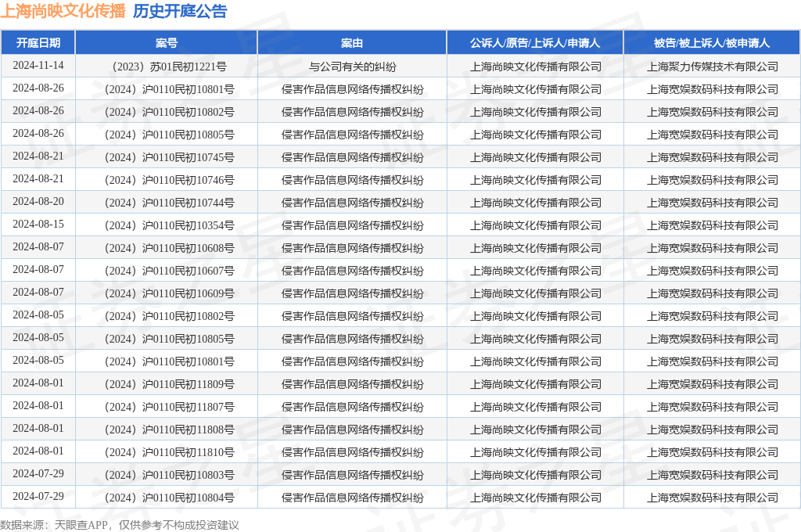The width and height of the screenshot is (801, 532).
Task: Select case number (2023)苏01民初1221号
Action: 167,66
